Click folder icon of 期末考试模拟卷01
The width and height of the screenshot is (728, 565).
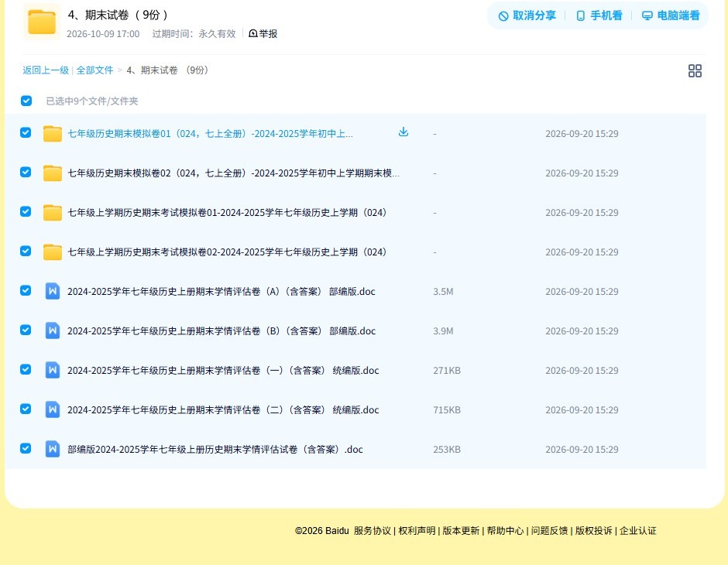tap(53, 212)
